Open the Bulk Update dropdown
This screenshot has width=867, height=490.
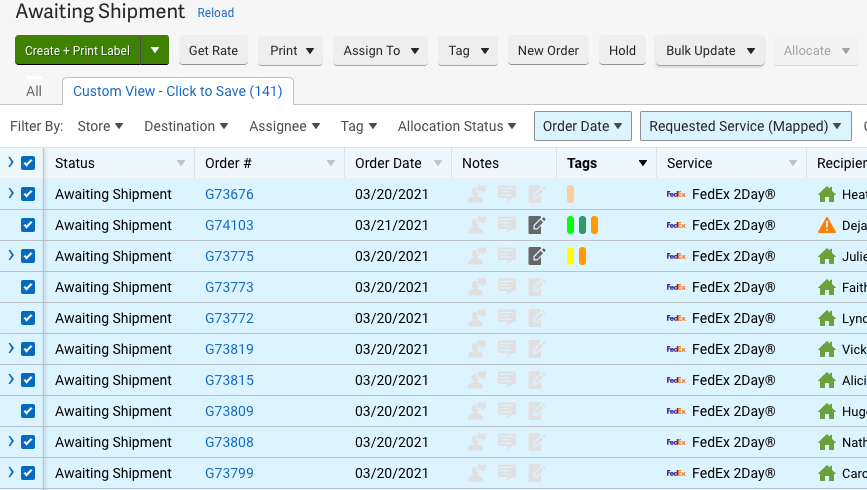(709, 51)
